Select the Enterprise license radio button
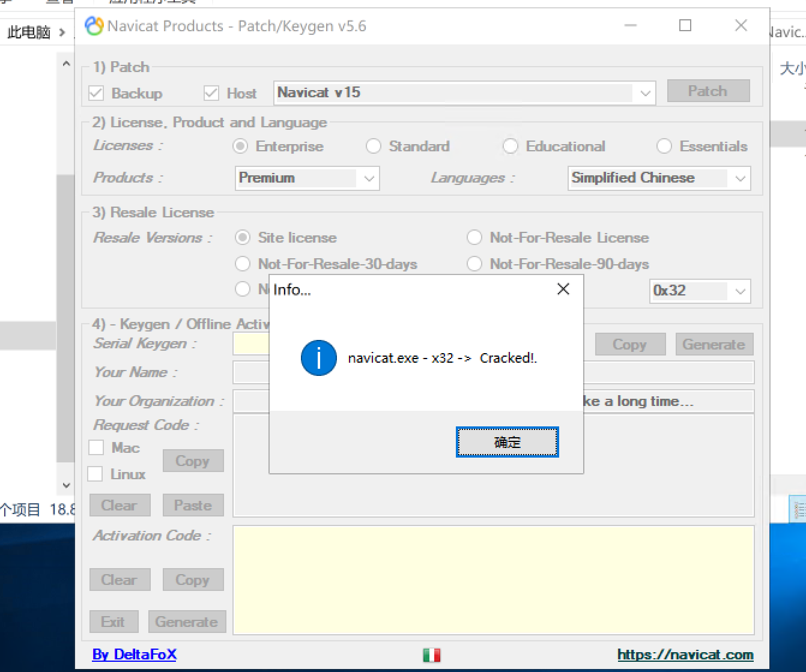This screenshot has height=672, width=806. coord(240,146)
